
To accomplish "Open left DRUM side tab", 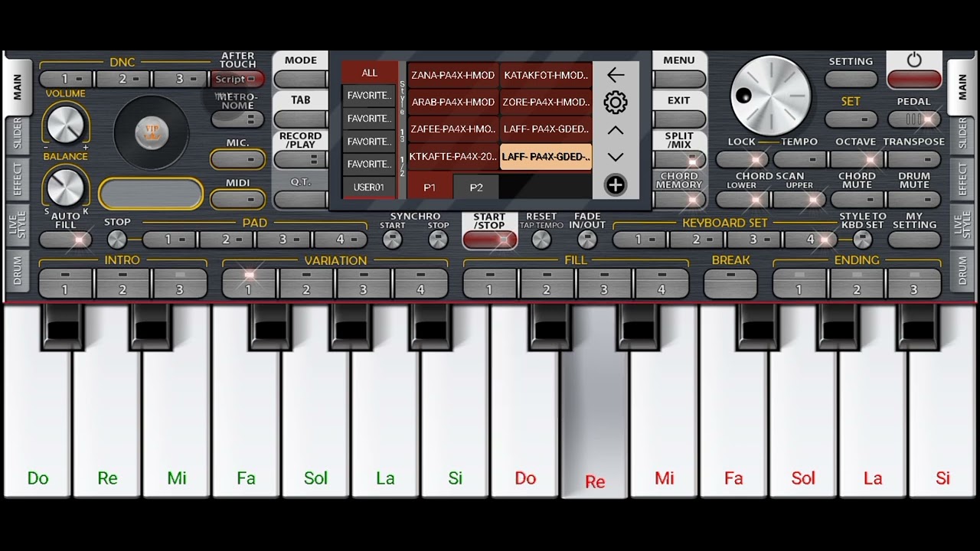I will [18, 271].
